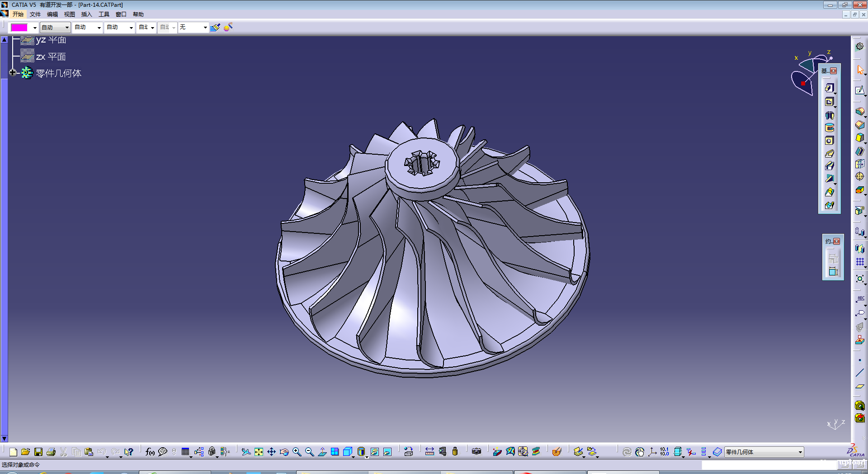This screenshot has height=474, width=868.
Task: Click the Measure Between icon
Action: point(429,452)
